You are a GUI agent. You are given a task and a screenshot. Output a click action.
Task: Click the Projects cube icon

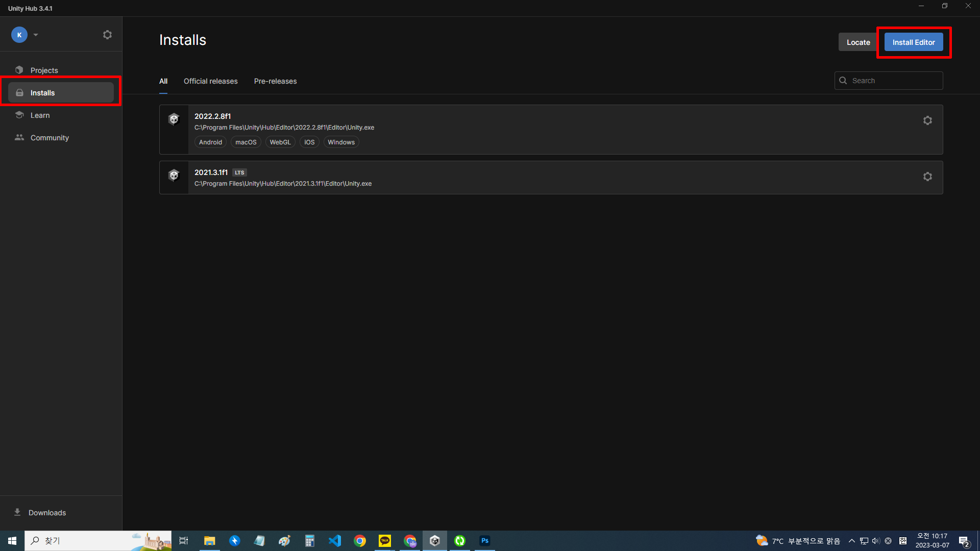click(19, 70)
